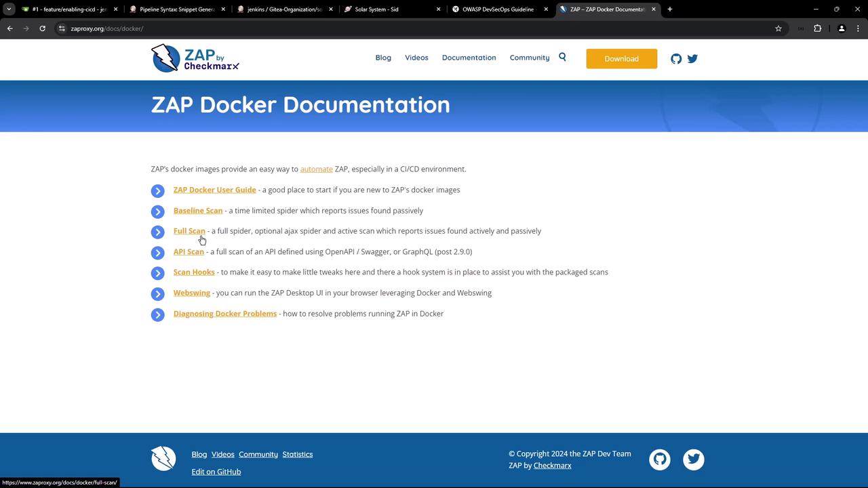The height and width of the screenshot is (488, 868).
Task: Open the Twitter icon in the header
Action: coord(692,58)
